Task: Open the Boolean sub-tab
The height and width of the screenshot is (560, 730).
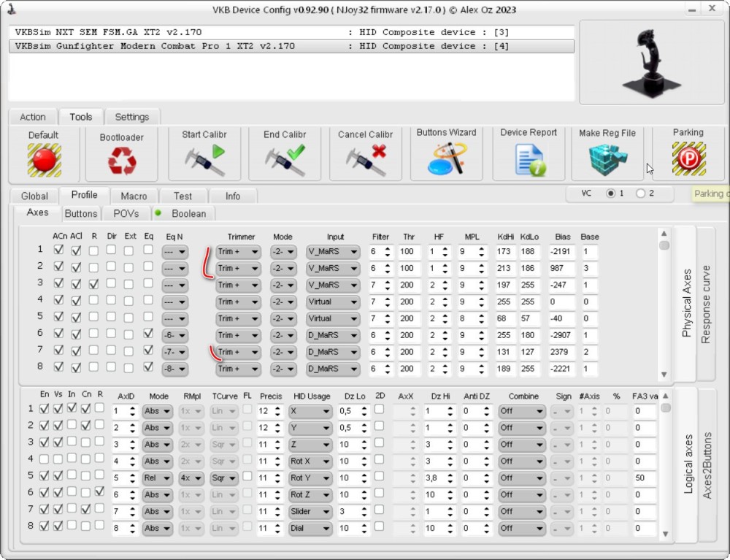Action: tap(183, 214)
